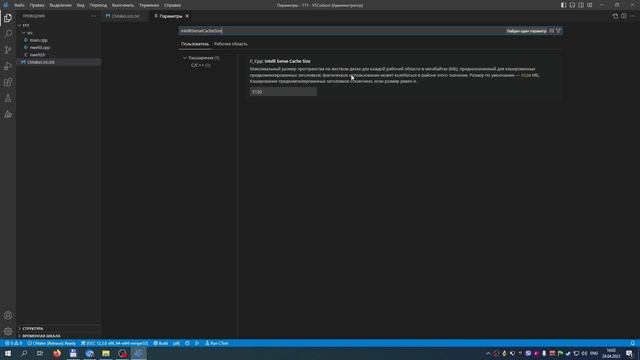Click CMake Release Ready status item
Screen dimensions: 640x360
pyautogui.click(x=51, y=343)
